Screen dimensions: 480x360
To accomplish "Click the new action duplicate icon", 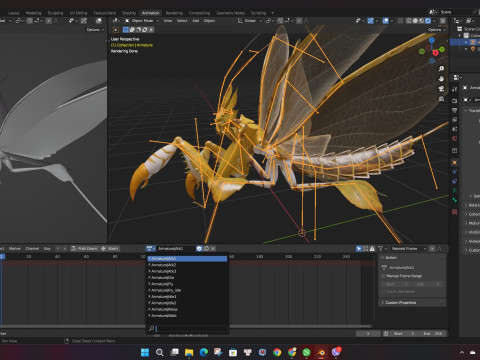I will [206, 248].
